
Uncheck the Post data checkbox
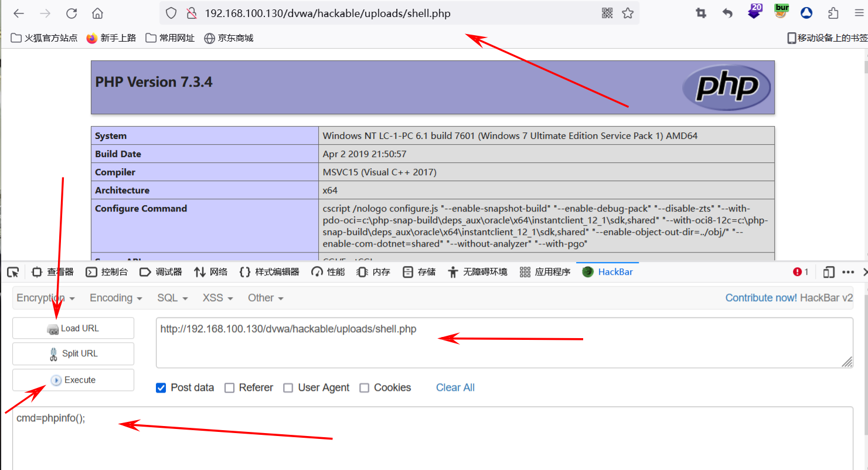tap(161, 388)
